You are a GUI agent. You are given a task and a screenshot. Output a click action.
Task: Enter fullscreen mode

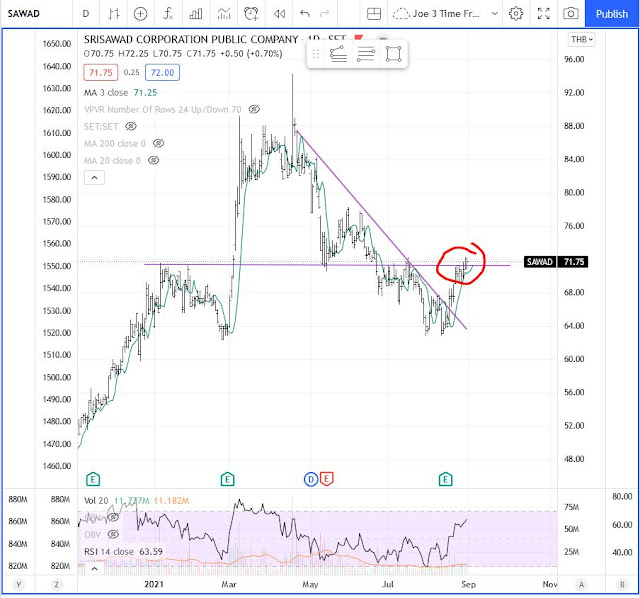pos(543,13)
